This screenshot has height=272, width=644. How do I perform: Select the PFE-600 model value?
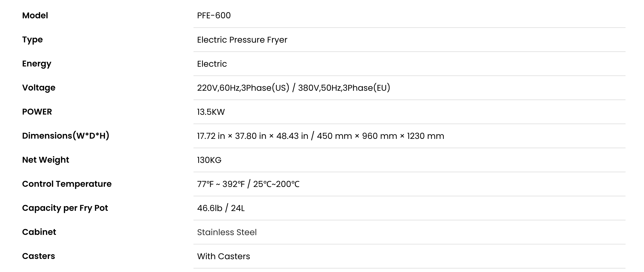(214, 15)
